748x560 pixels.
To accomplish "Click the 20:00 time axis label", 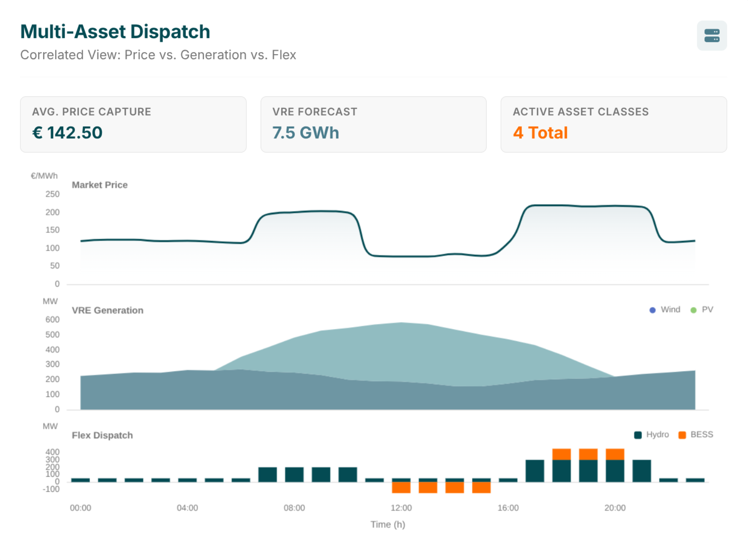I will [x=615, y=508].
